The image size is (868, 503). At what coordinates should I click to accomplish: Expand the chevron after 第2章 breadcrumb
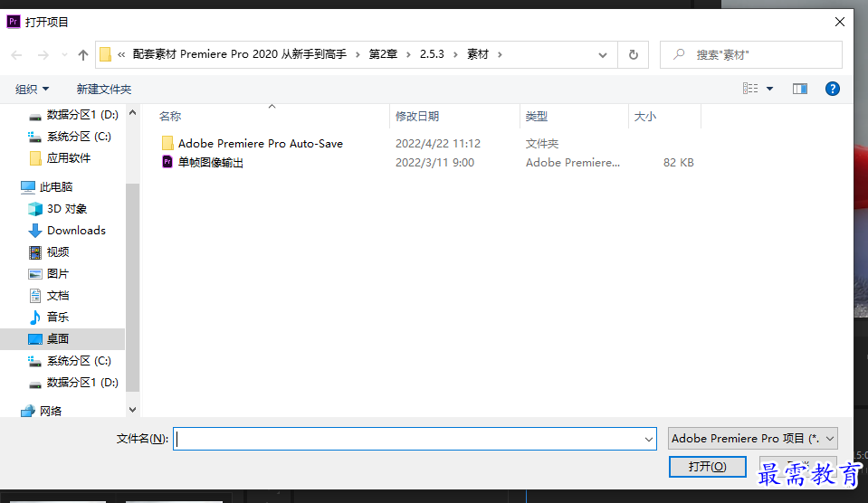[x=408, y=55]
